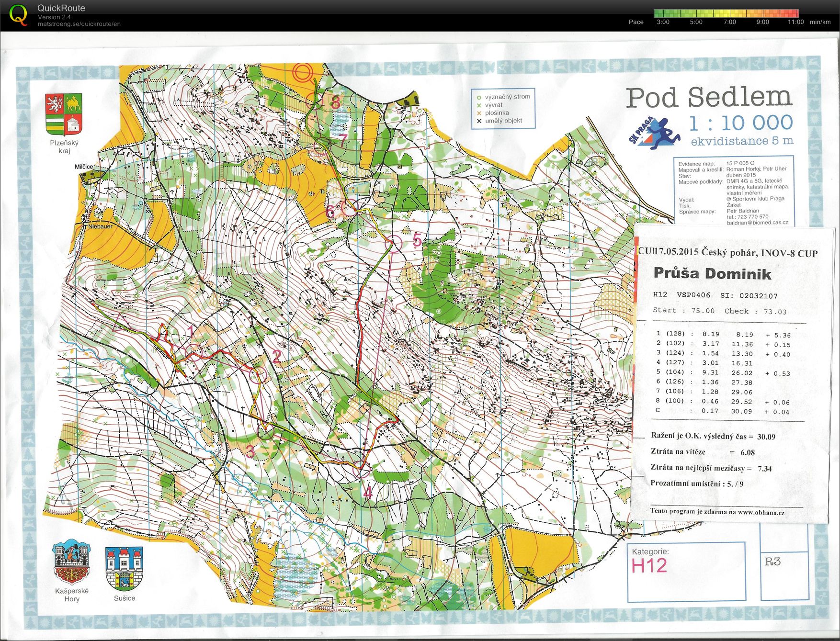
Task: Click control circle number 4
Action: tap(361, 470)
